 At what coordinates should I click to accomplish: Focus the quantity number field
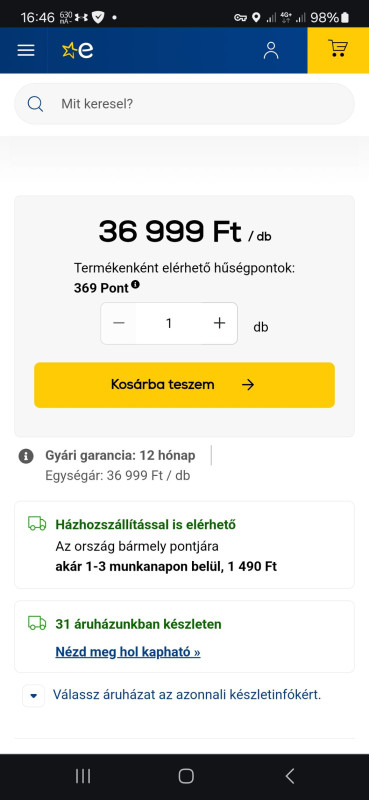(x=169, y=323)
